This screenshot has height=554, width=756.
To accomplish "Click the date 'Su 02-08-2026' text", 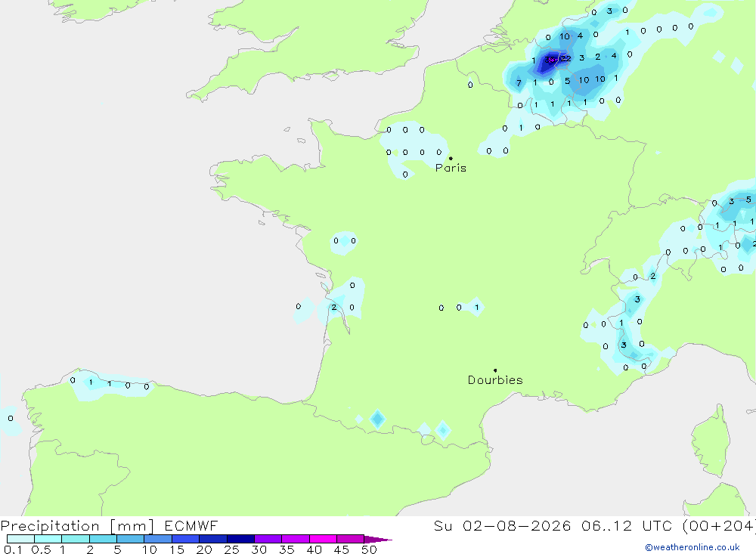I will [502, 525].
